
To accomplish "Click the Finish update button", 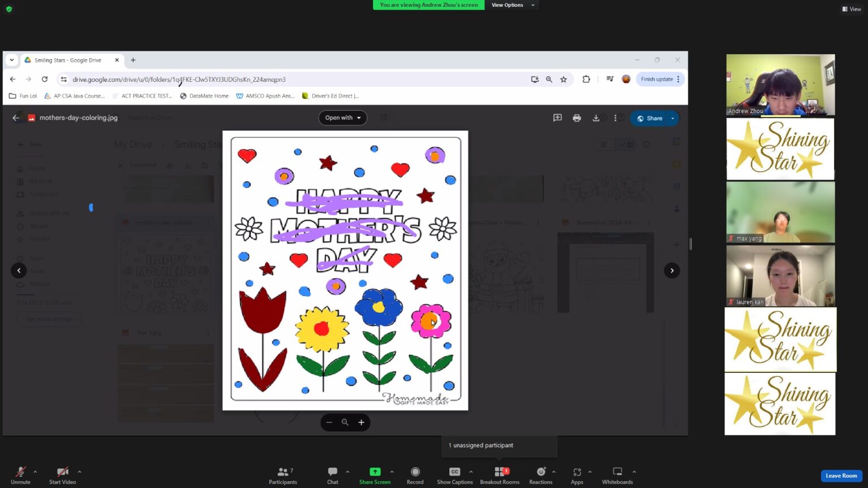I will 660,79.
